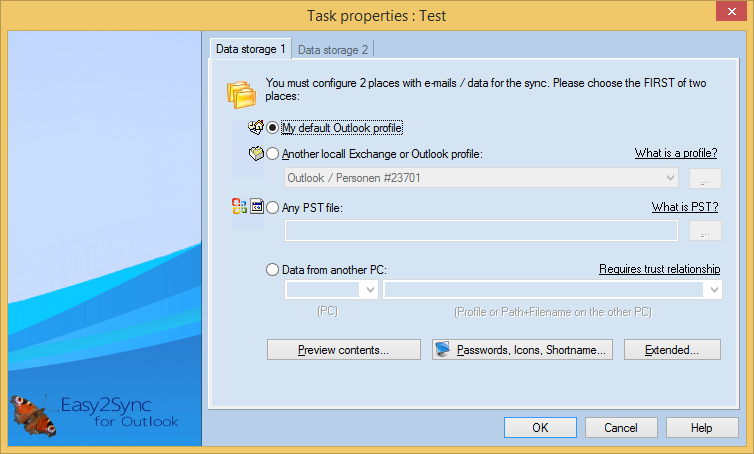The image size is (754, 454).
Task: Select the Data storage 1 tab
Action: [x=251, y=48]
